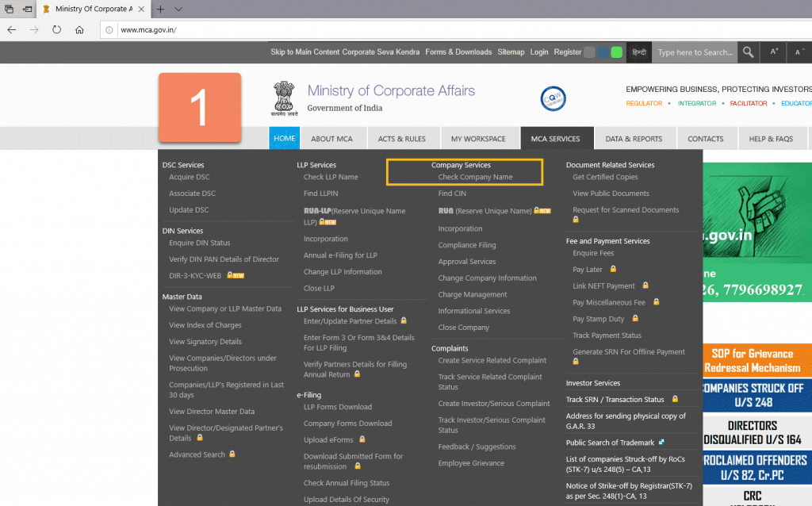The width and height of the screenshot is (812, 506).
Task: Open Enquire DIN Status link
Action: [x=199, y=243]
